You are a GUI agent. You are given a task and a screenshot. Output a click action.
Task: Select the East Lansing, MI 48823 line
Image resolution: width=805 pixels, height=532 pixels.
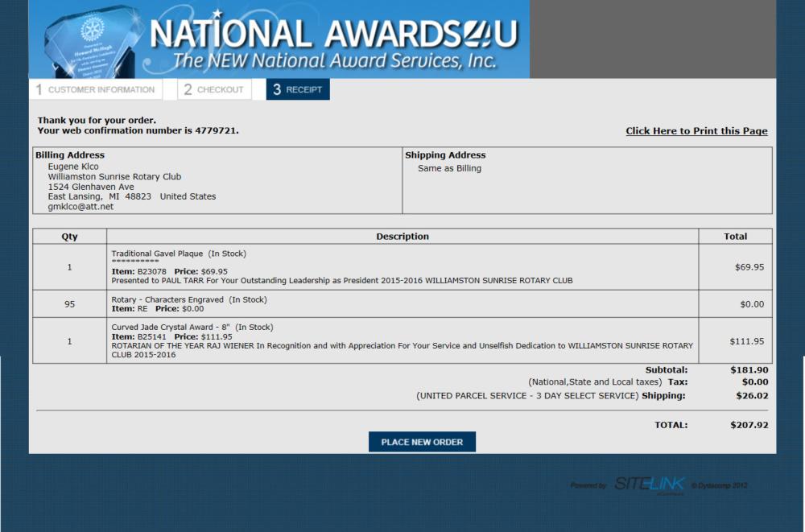132,196
